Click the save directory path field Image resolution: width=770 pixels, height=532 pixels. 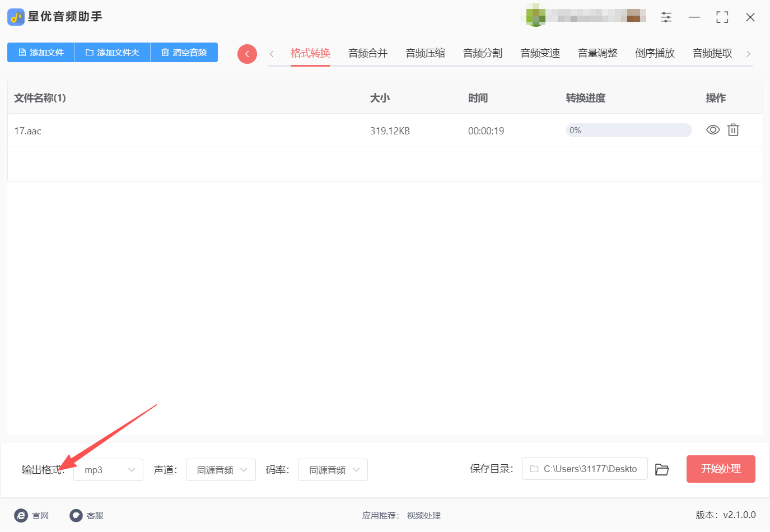[x=584, y=469]
